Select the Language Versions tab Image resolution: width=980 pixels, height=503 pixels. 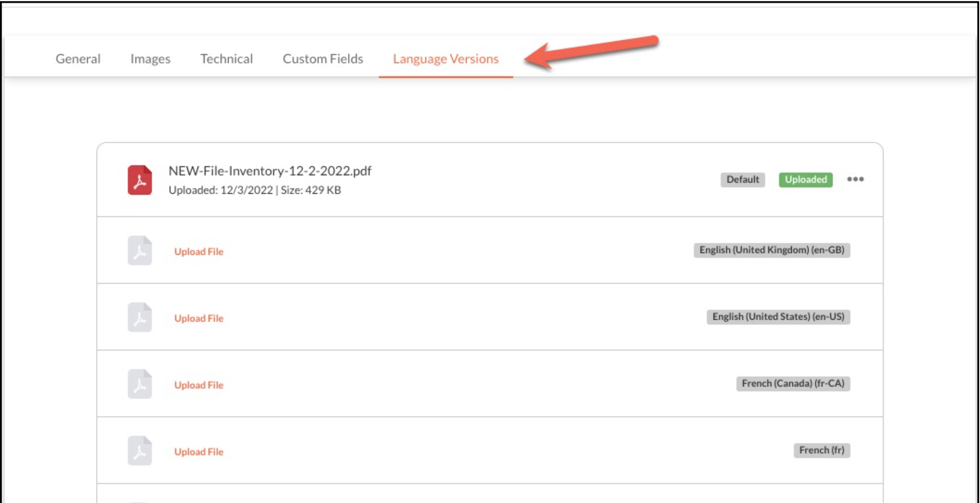coord(445,59)
